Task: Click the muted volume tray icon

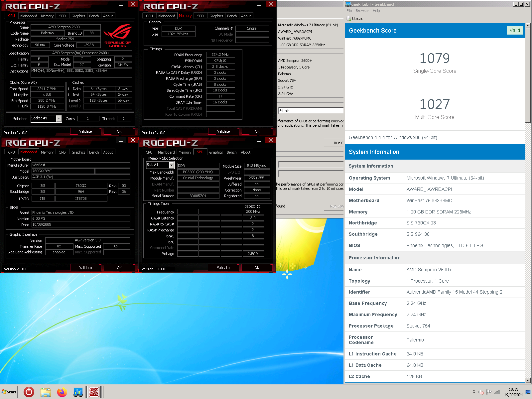Action: point(481,392)
